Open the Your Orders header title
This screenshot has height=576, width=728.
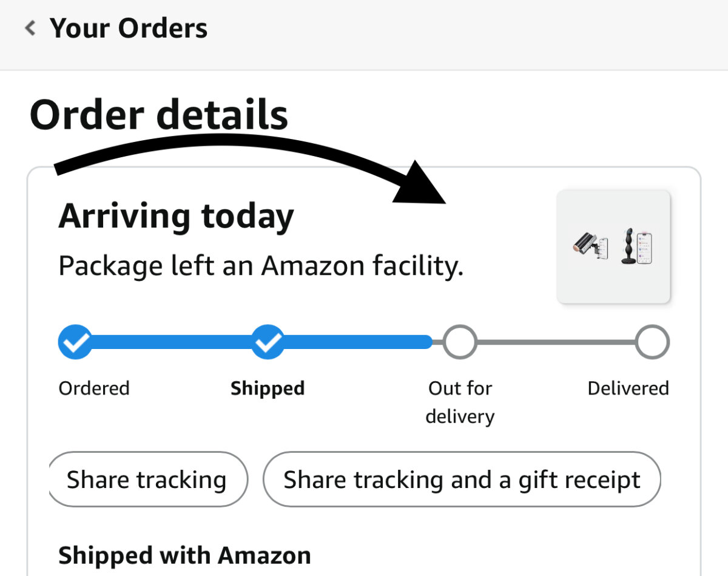128,28
